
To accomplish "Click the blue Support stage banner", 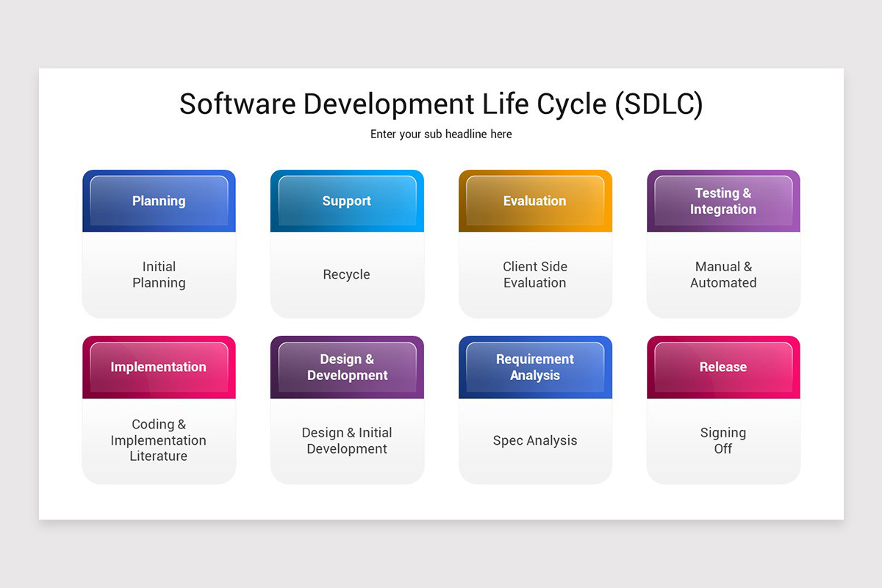I will tap(347, 201).
